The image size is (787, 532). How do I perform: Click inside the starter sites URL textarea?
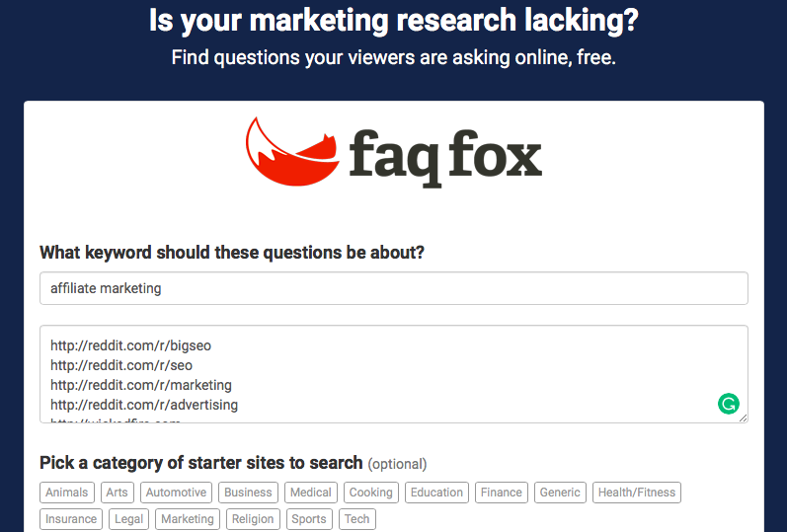point(375,374)
